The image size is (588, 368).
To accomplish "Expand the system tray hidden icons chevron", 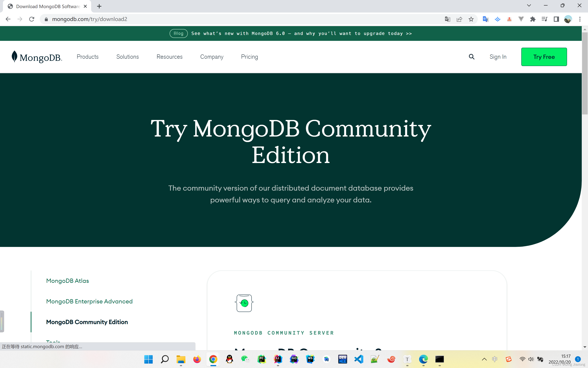I will tap(484, 359).
